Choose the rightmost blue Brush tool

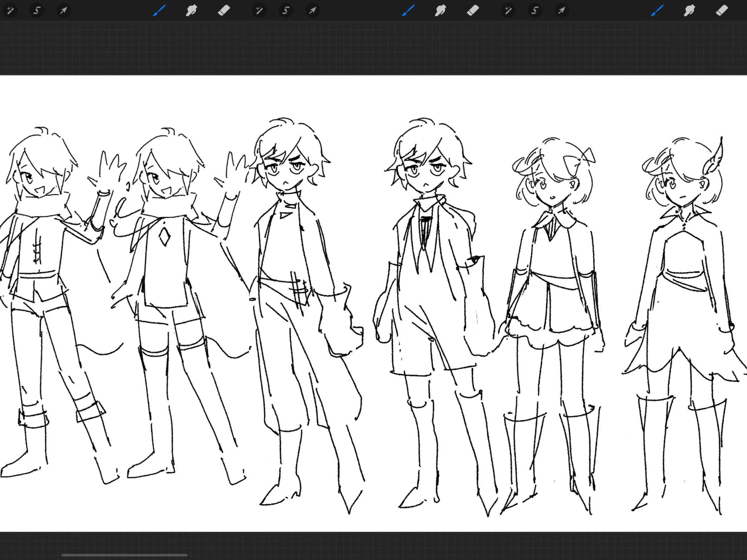[x=657, y=10]
